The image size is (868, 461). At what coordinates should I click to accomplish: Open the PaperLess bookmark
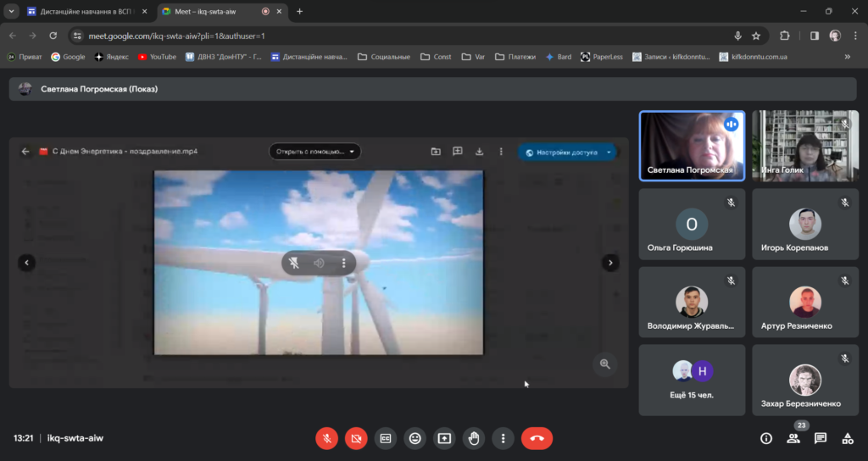tap(601, 57)
